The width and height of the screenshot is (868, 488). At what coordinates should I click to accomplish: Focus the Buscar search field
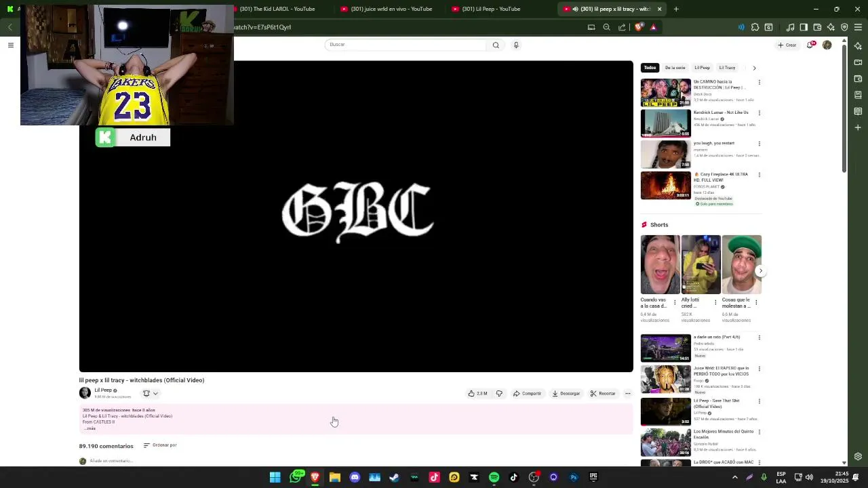coord(406,45)
